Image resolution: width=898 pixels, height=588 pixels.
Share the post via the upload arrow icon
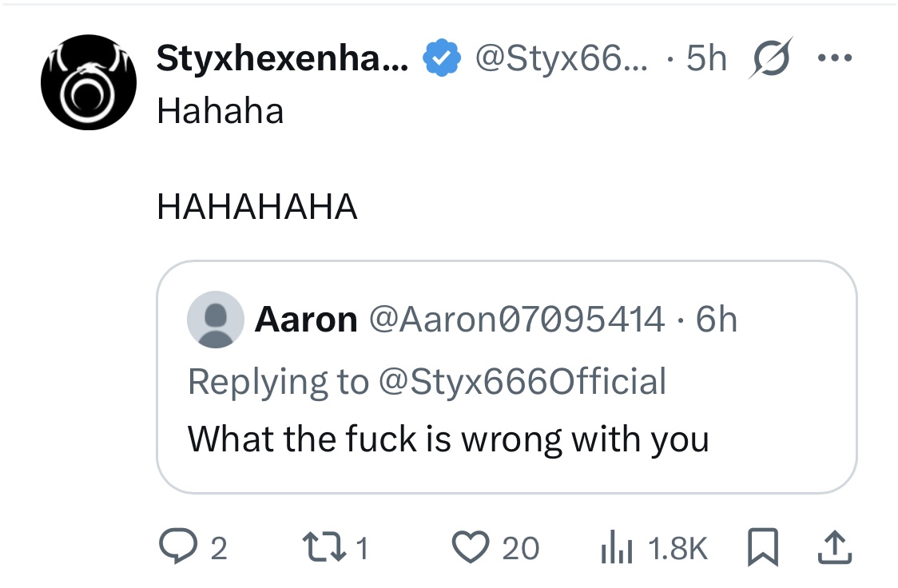834,547
